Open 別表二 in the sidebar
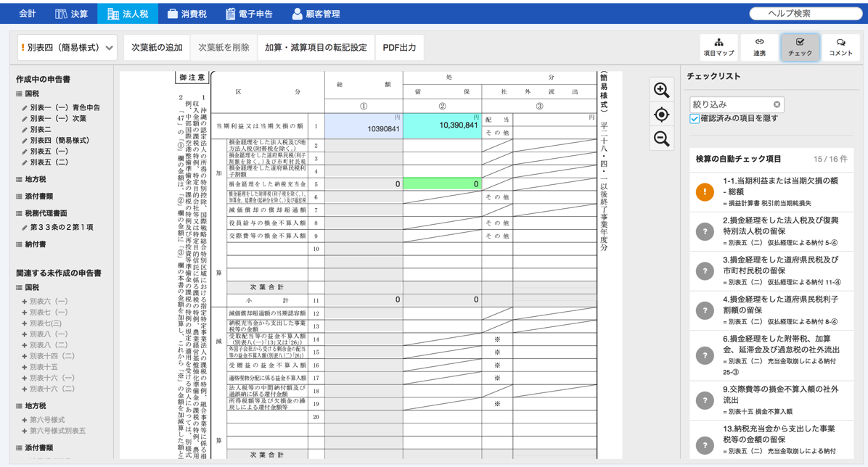This screenshot has height=467, width=868. [41, 130]
